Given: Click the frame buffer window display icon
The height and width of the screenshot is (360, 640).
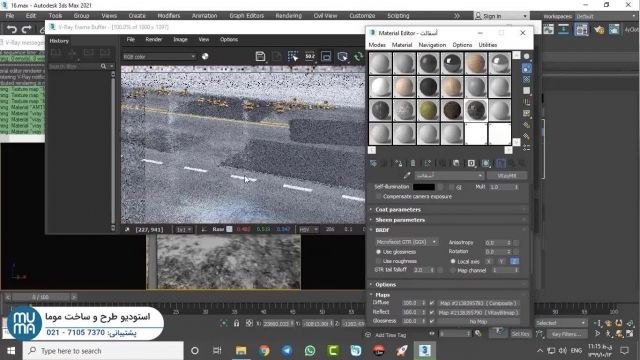Looking at the screenshot, I should 326,56.
